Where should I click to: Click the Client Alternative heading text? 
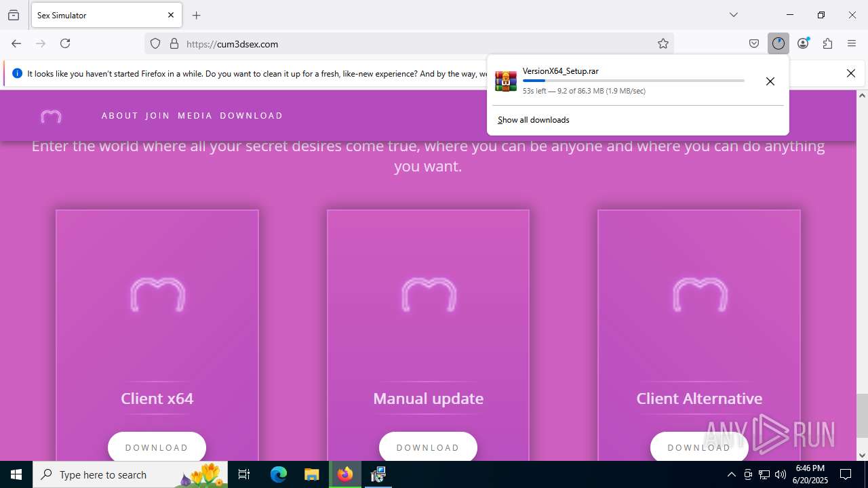coord(699,399)
